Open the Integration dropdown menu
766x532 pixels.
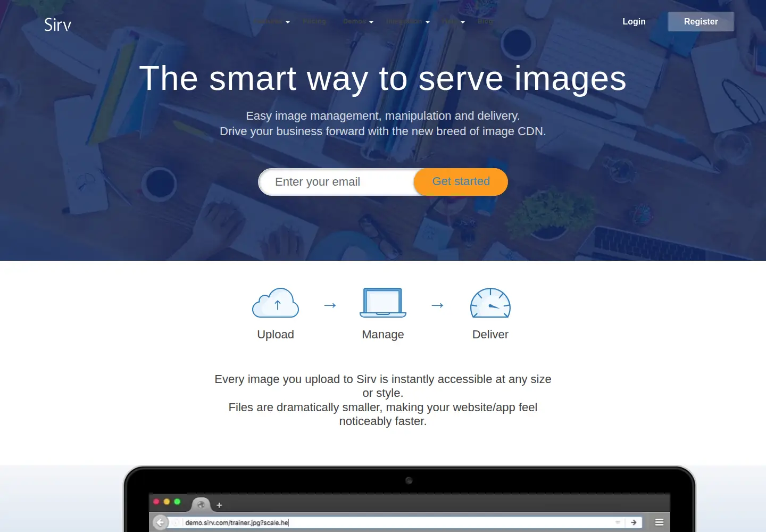(x=408, y=22)
